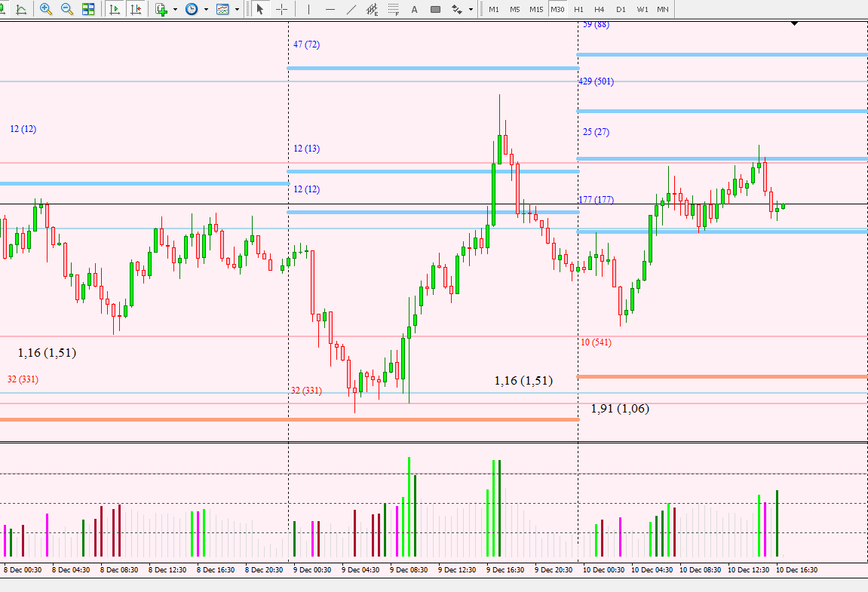868x592 pixels.
Task: Click the '9 Dec 20:30' time label
Action: [x=554, y=570]
